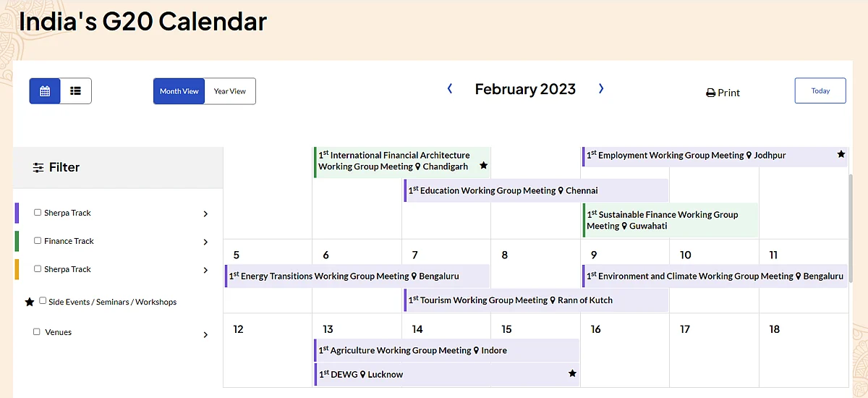This screenshot has width=868, height=398.
Task: Select the Month View tab
Action: (179, 91)
